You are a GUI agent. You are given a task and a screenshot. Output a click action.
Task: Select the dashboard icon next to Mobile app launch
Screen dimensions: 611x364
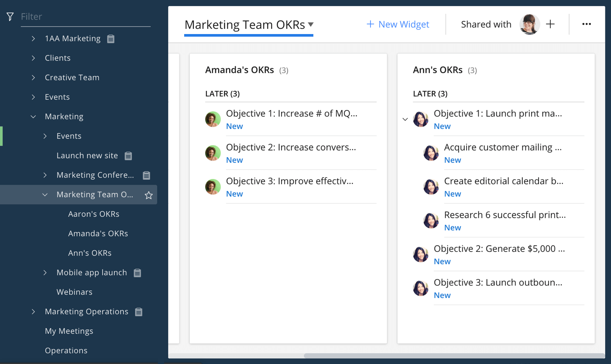point(137,272)
